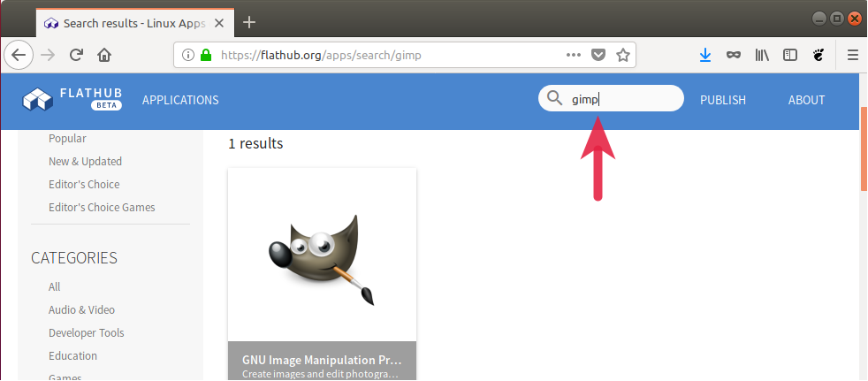Viewport: 868px width, 381px height.
Task: Open the ABOUT page
Action: click(806, 100)
